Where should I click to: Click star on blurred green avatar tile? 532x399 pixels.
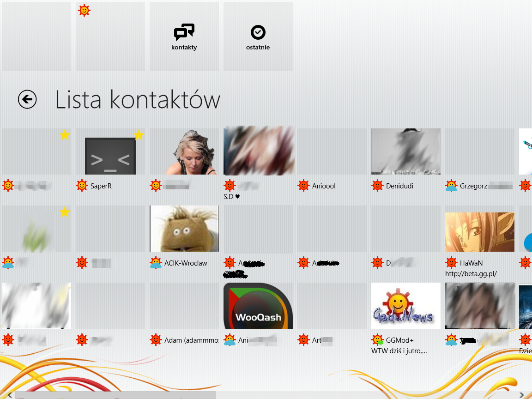point(65,212)
